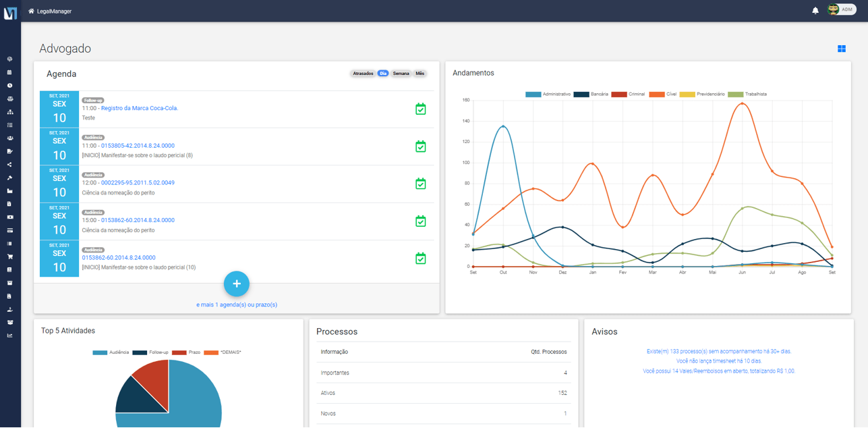The height and width of the screenshot is (428, 868).
Task: Select the Importantes row in Processos
Action: point(444,373)
